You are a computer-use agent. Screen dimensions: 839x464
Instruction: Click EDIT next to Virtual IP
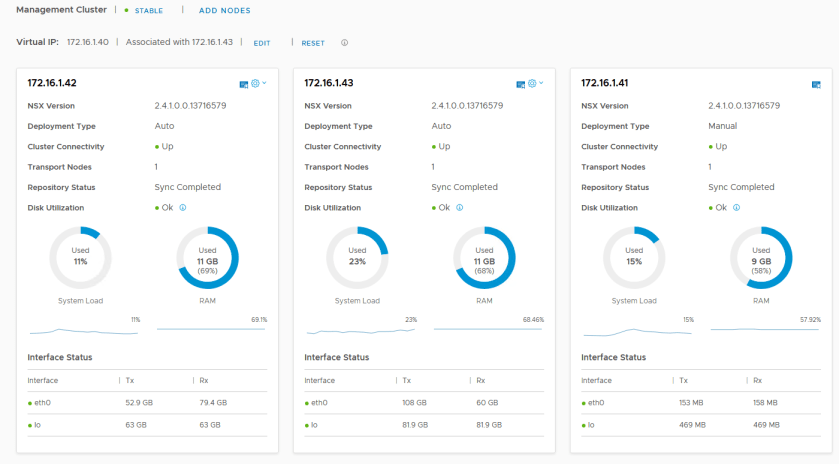[x=262, y=43]
